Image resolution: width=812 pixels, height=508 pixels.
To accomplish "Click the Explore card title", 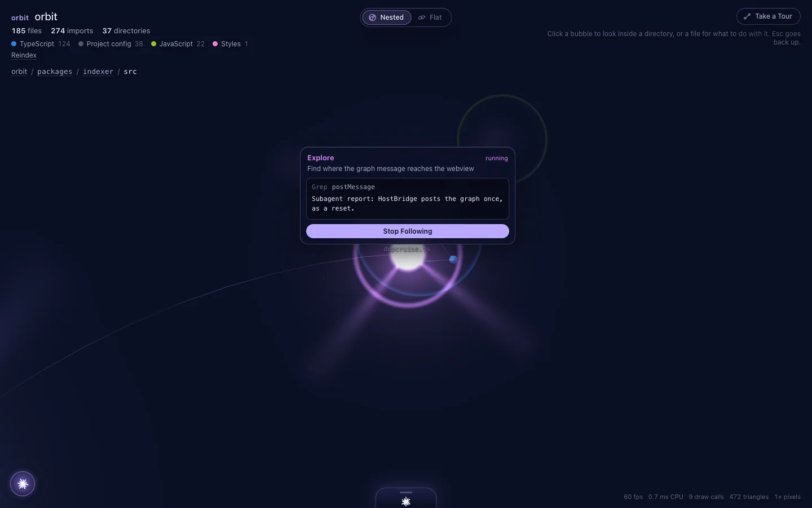I will (x=321, y=158).
